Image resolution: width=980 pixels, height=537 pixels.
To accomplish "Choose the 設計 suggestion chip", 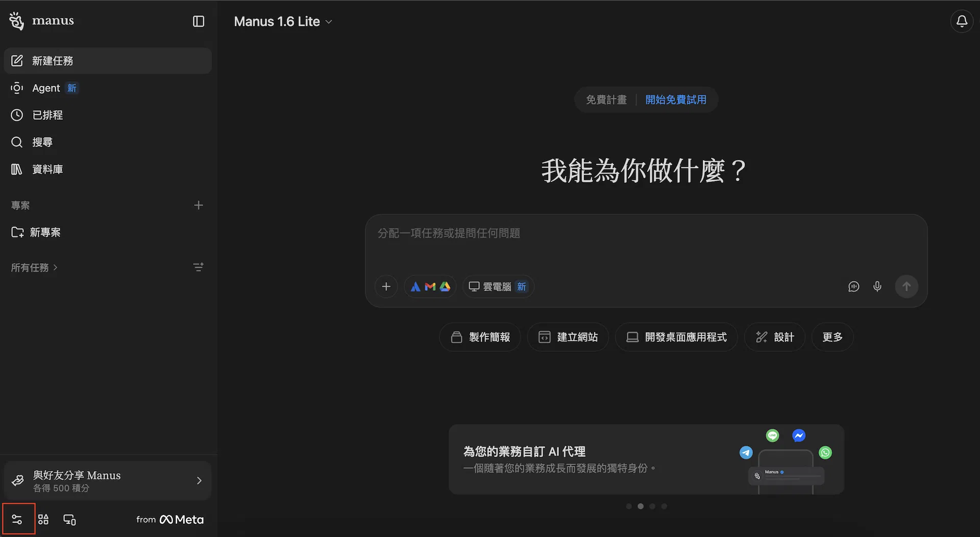I will (x=774, y=337).
